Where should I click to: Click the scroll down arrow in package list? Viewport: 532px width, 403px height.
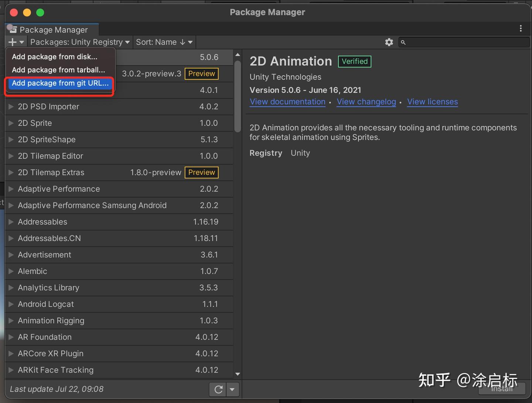[238, 374]
